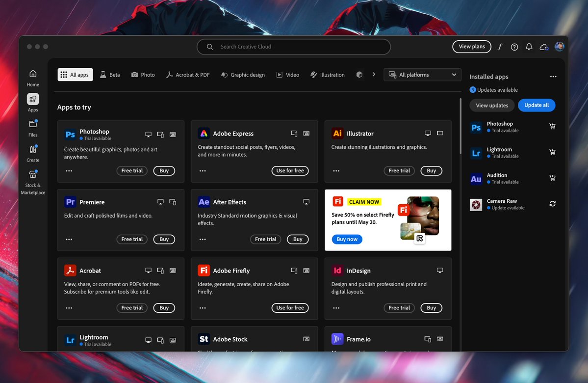Click the Photoshop cart icon in Installed apps

click(552, 127)
